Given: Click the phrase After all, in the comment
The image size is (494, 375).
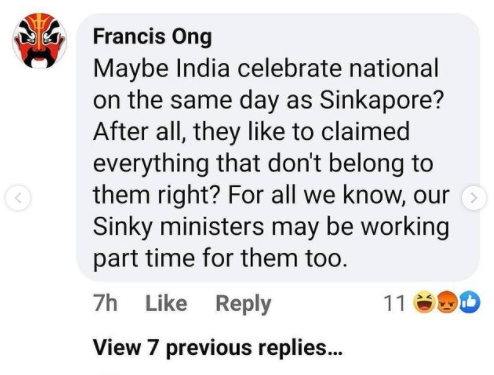Looking at the screenshot, I should point(139,132).
